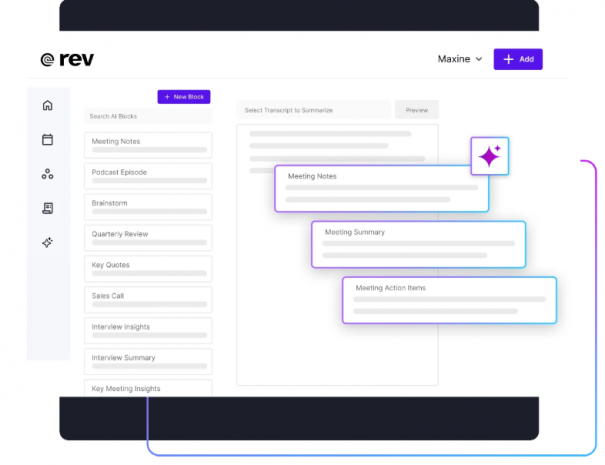Click the large purple sparkle AI badge
The height and width of the screenshot is (465, 605).
(490, 156)
